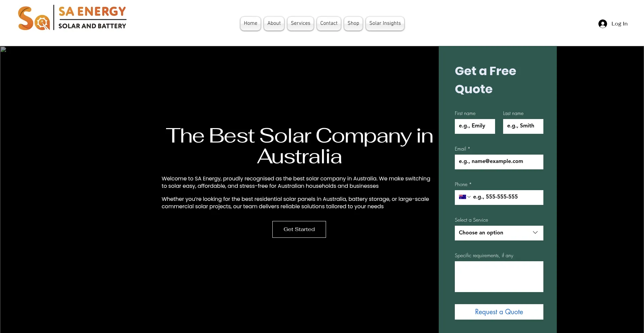Submit with Request a Quote button

tap(499, 312)
